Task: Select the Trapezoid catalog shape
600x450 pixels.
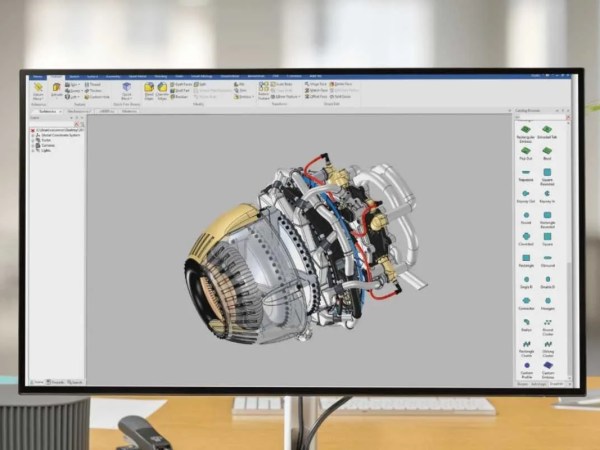Action: coord(526,175)
